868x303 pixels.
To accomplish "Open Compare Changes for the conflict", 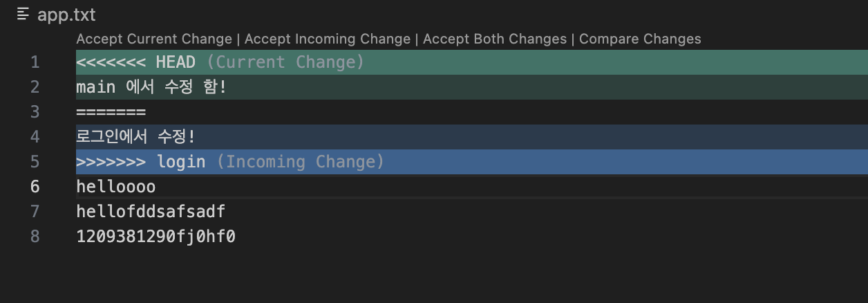I will [x=640, y=39].
